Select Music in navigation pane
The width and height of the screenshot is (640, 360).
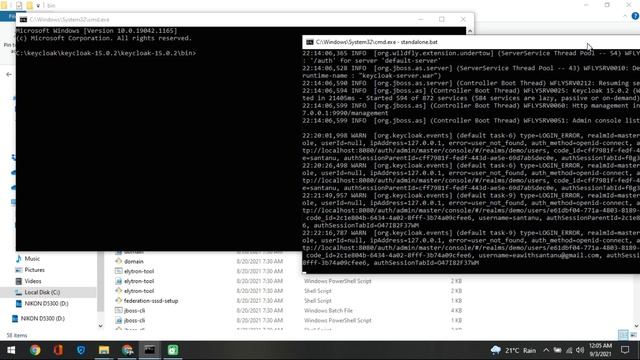[x=32, y=259]
